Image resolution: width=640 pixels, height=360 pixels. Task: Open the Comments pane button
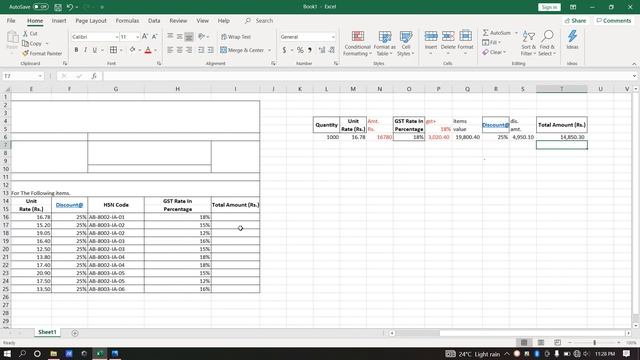point(613,20)
